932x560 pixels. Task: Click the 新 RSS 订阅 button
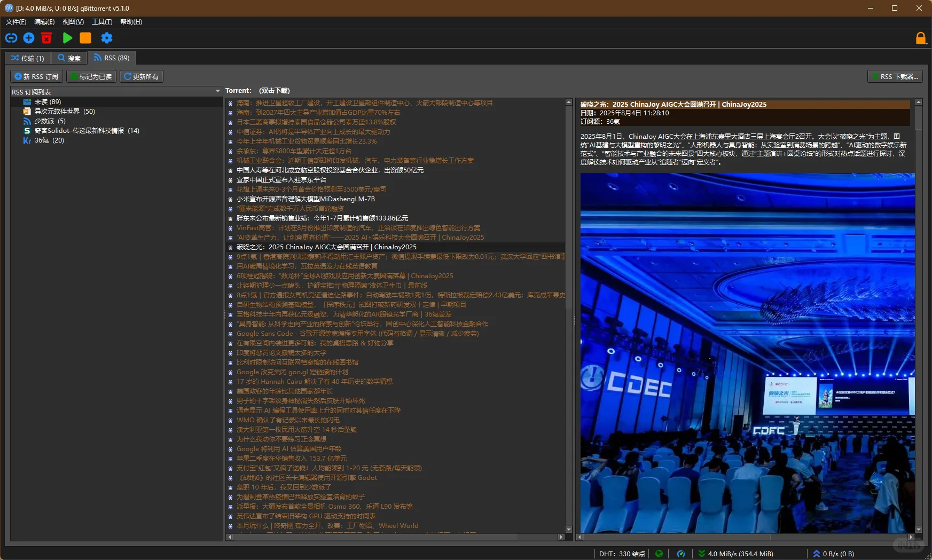pyautogui.click(x=36, y=76)
